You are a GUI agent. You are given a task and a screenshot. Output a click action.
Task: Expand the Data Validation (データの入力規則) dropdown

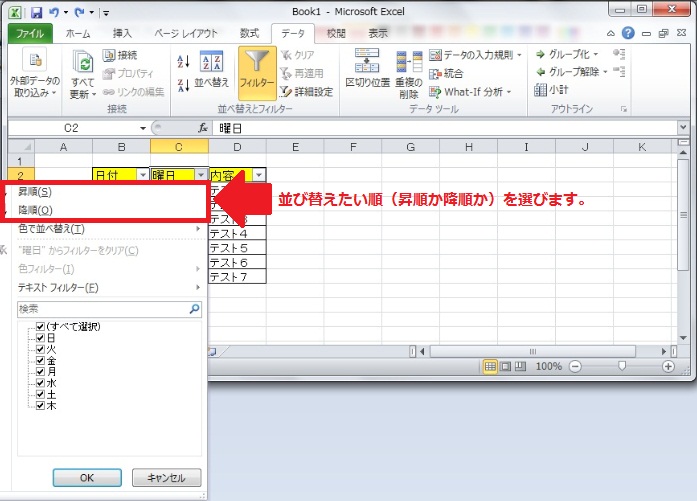coord(519,55)
